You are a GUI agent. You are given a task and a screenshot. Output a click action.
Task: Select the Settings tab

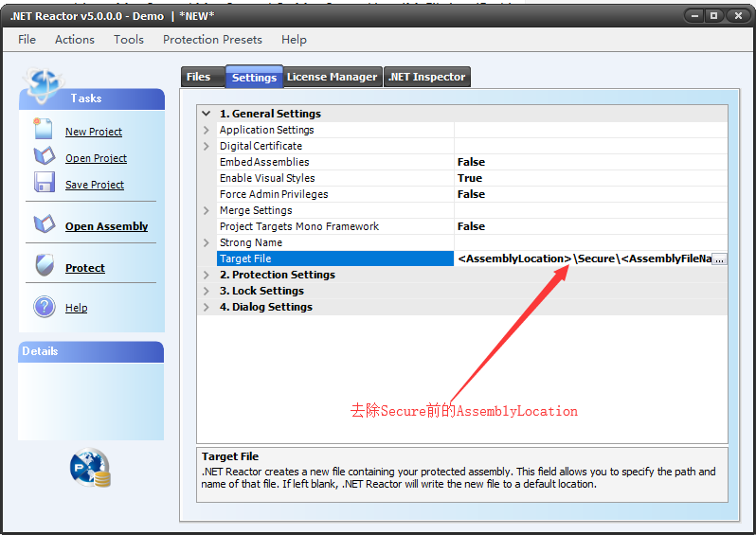tap(254, 77)
